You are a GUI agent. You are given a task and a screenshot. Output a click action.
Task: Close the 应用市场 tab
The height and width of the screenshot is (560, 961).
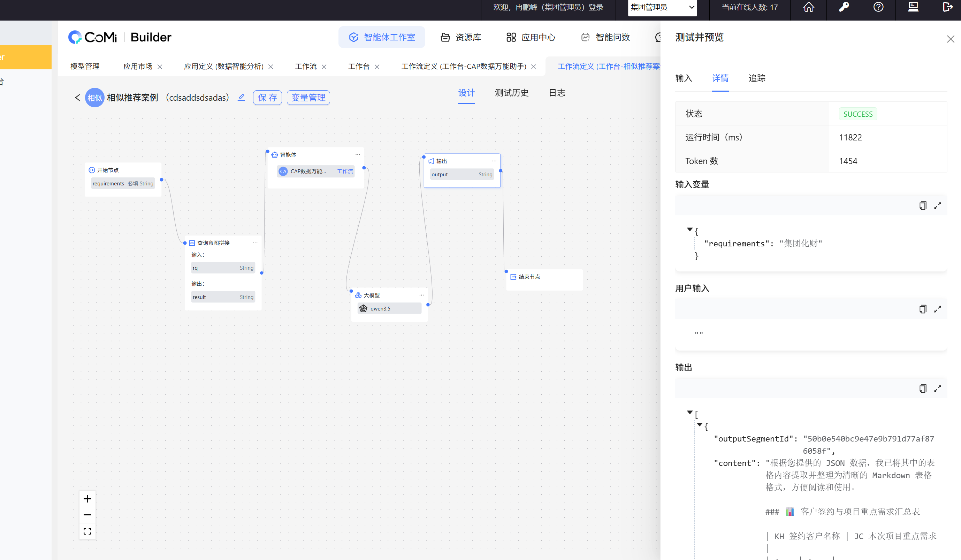[160, 67]
